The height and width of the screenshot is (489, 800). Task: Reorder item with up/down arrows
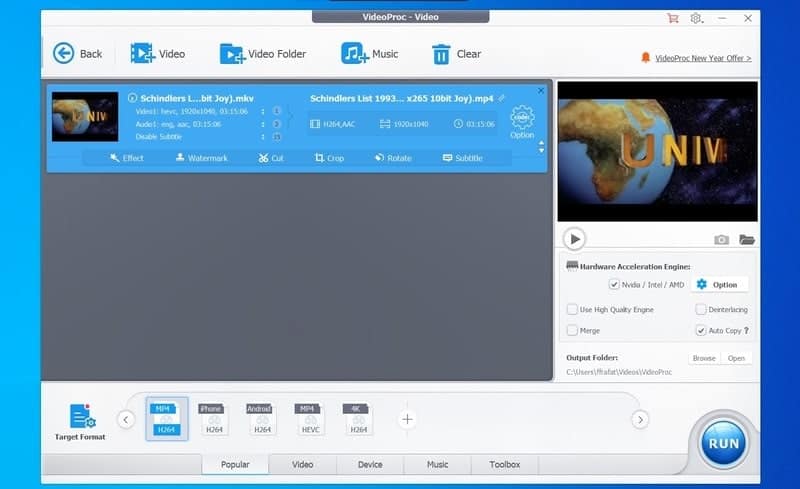click(x=541, y=147)
